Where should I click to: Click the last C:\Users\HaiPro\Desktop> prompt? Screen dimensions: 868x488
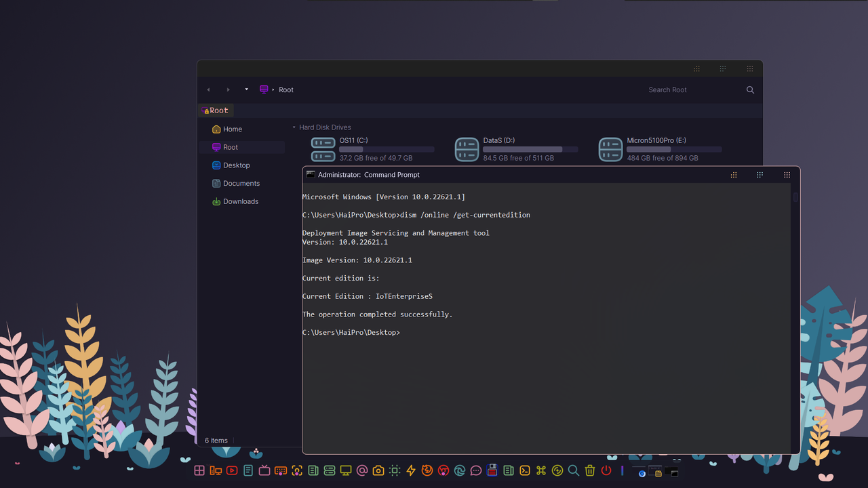point(351,333)
